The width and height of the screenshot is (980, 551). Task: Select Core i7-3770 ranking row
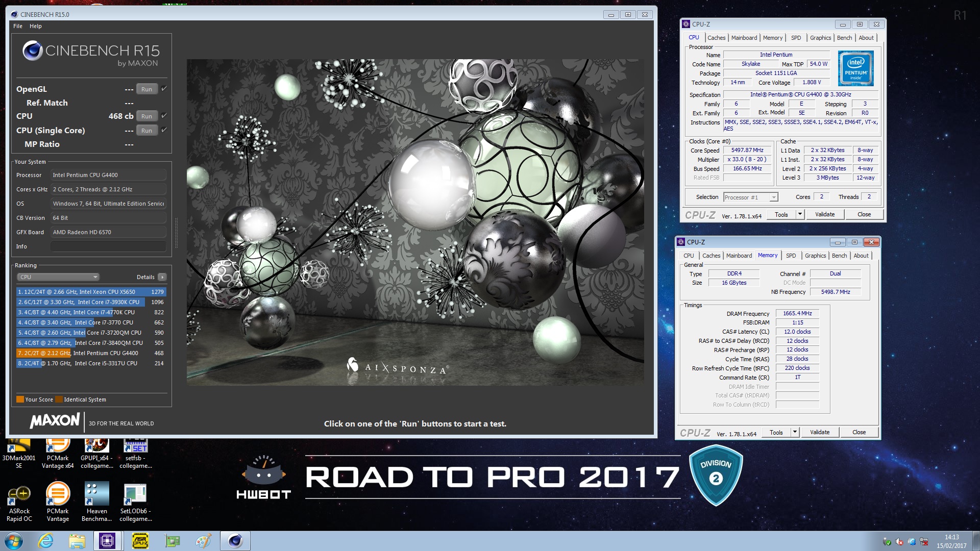pos(91,322)
